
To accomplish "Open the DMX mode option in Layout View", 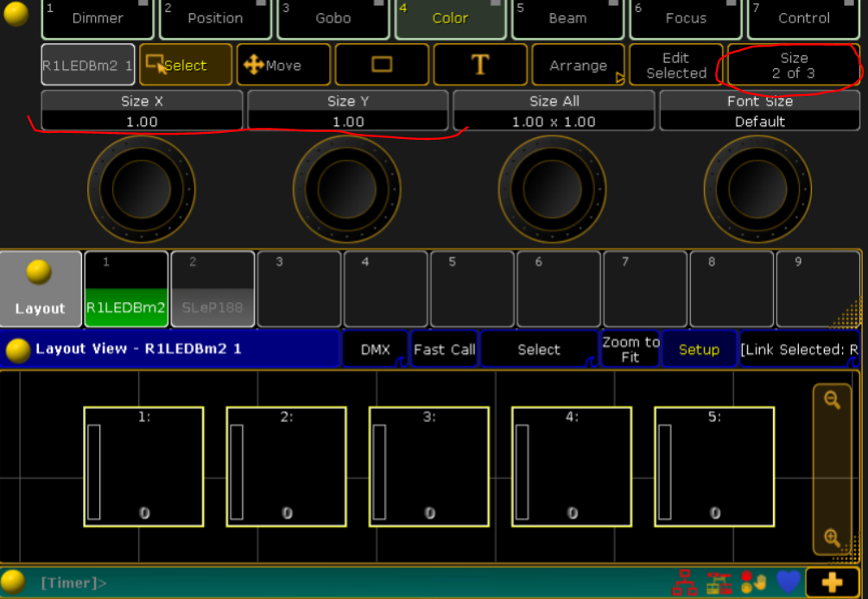I will [376, 349].
